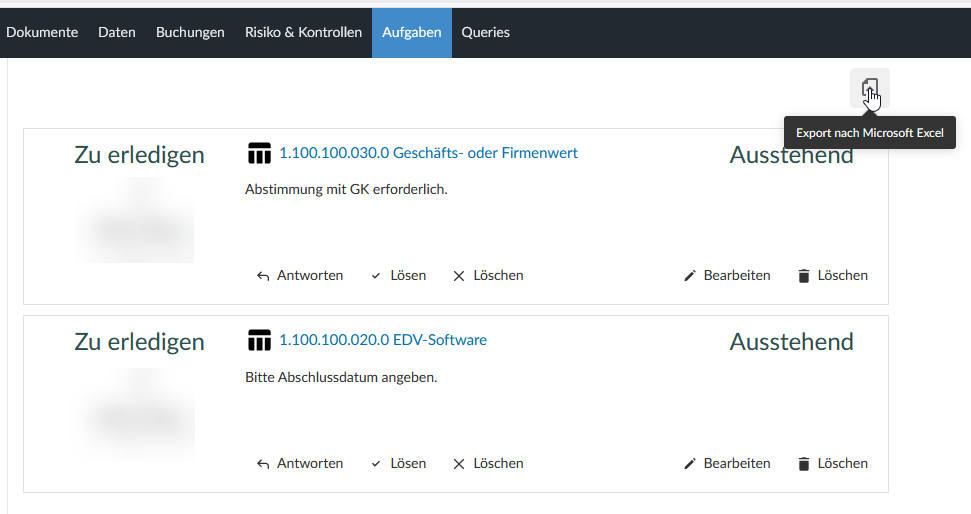
Task: Click X Löschen on the EDV-Software task
Action: pos(488,464)
